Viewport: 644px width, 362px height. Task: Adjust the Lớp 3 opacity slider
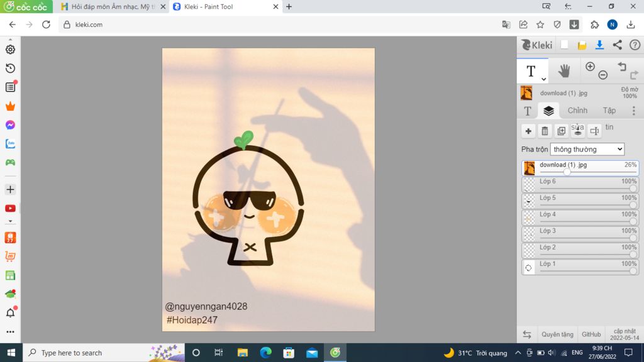coord(633,238)
